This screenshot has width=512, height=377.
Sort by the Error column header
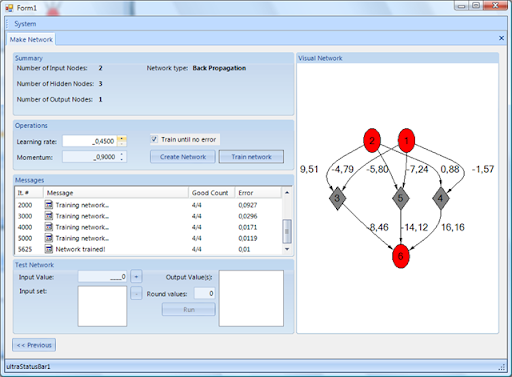[x=258, y=193]
